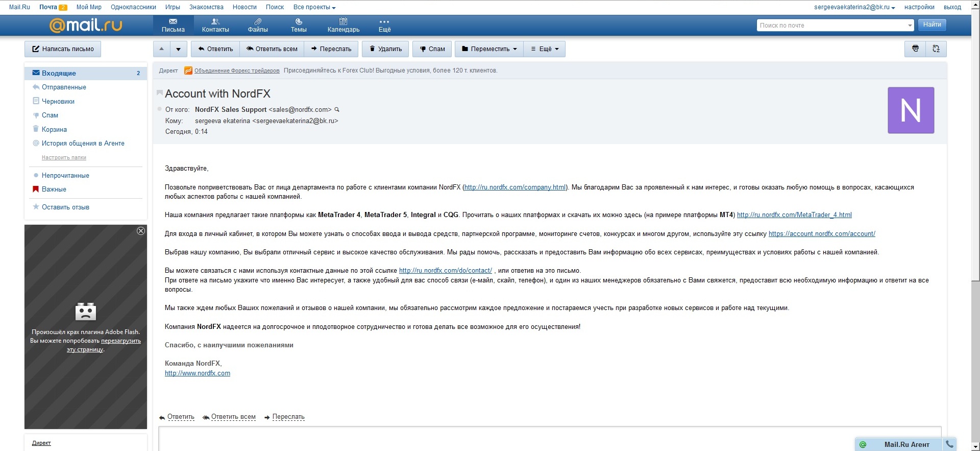Click Mail.Ru Агент phone icon
The height and width of the screenshot is (451, 980).
click(x=949, y=444)
